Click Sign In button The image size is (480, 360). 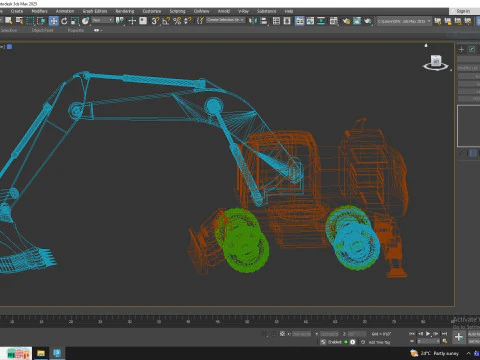(463, 11)
